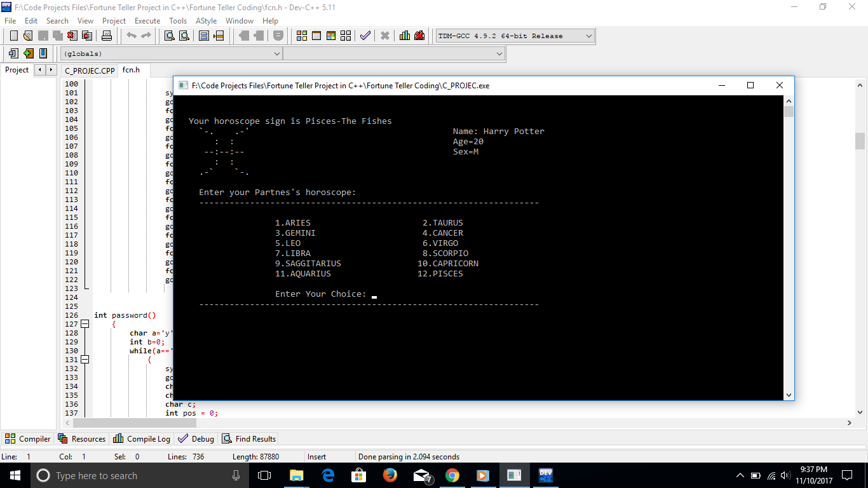Click the Syntax Check checkmark icon
This screenshot has height=488, width=868.
pos(365,36)
